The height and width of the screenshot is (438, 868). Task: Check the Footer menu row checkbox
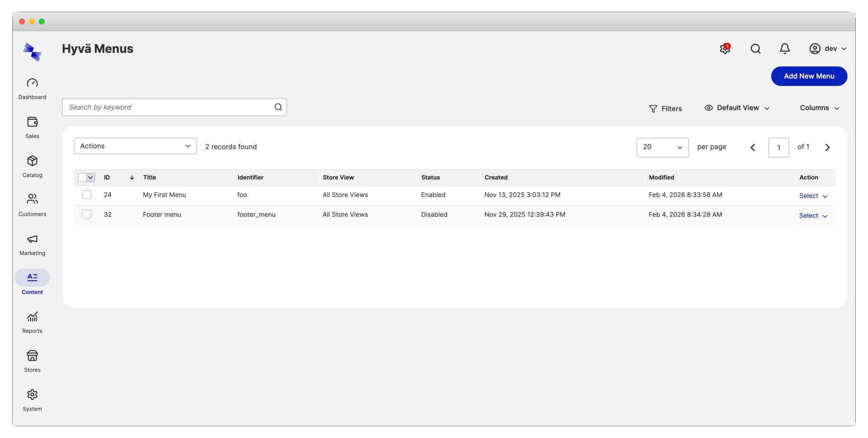[86, 214]
